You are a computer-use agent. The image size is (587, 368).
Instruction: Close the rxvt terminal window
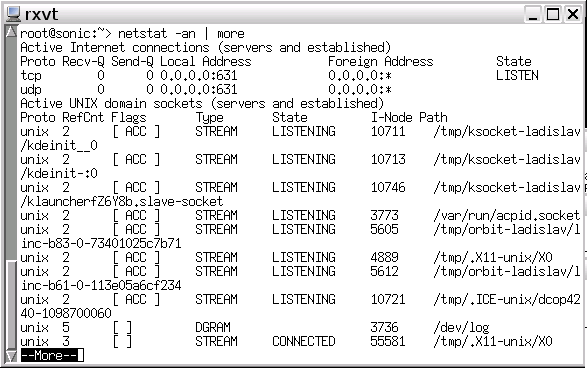pos(573,14)
